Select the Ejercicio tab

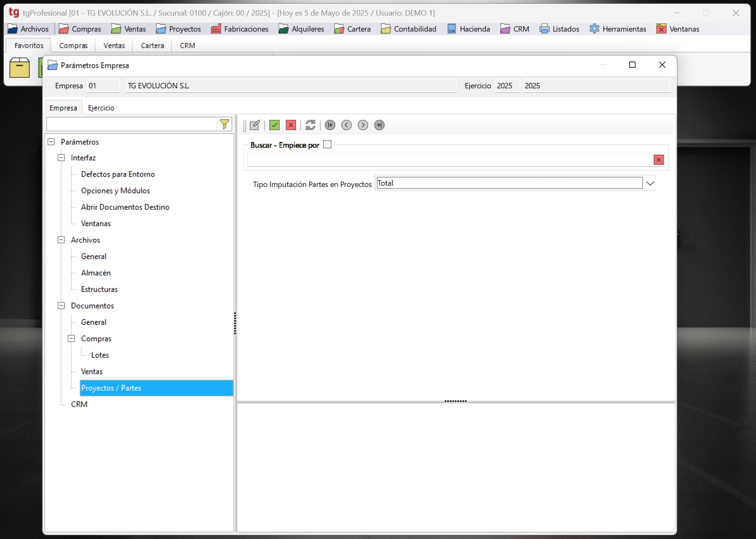click(101, 108)
